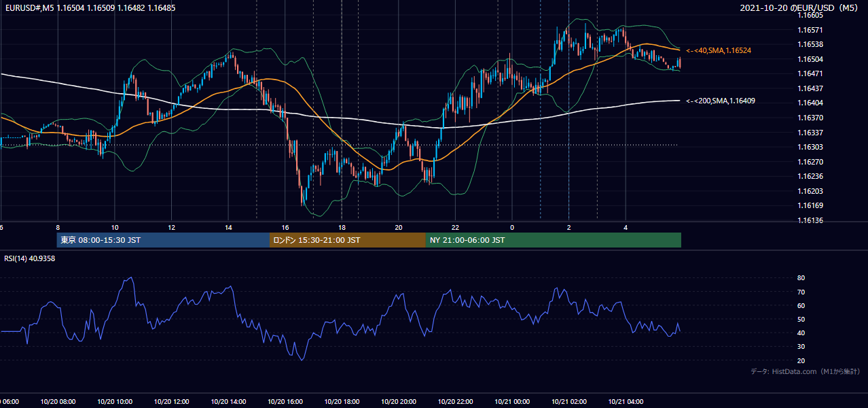Click price axis label 1.16504
Screen dimensions: 868x408
[810, 59]
